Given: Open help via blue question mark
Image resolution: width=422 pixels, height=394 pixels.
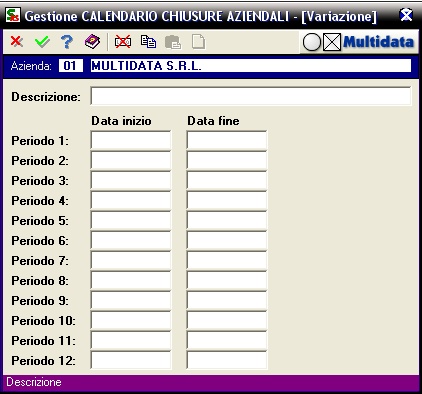Looking at the screenshot, I should (67, 42).
